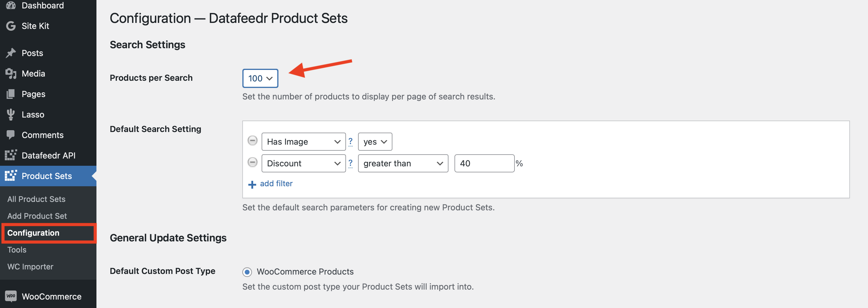868x308 pixels.
Task: Open the Has Image field dropdown
Action: [303, 142]
